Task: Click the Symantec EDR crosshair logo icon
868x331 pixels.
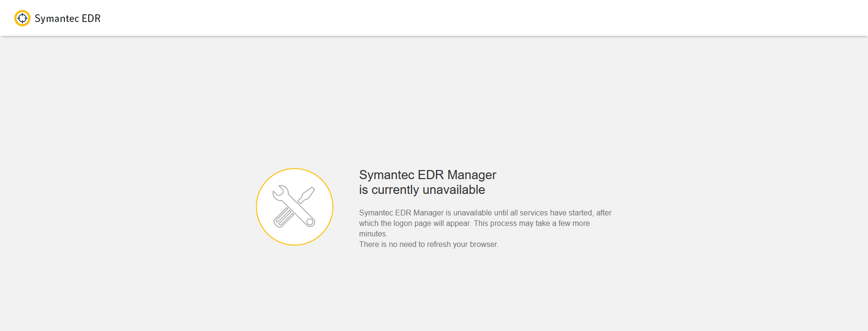Action: (x=22, y=18)
